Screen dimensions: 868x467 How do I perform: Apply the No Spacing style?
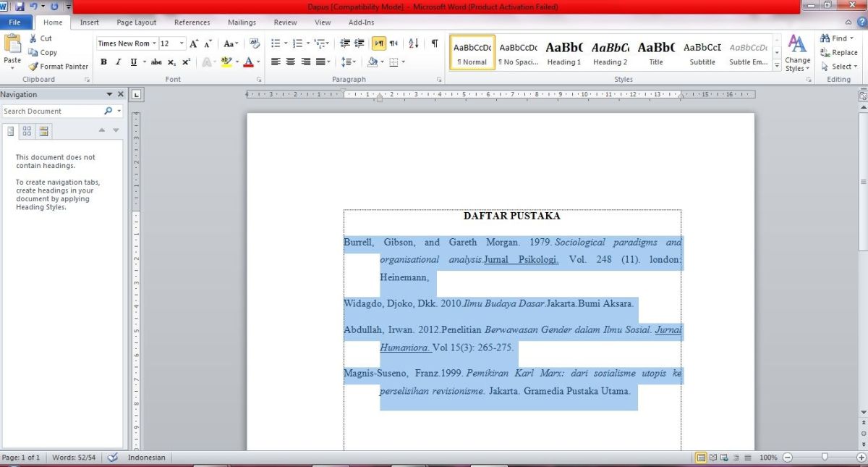point(518,53)
